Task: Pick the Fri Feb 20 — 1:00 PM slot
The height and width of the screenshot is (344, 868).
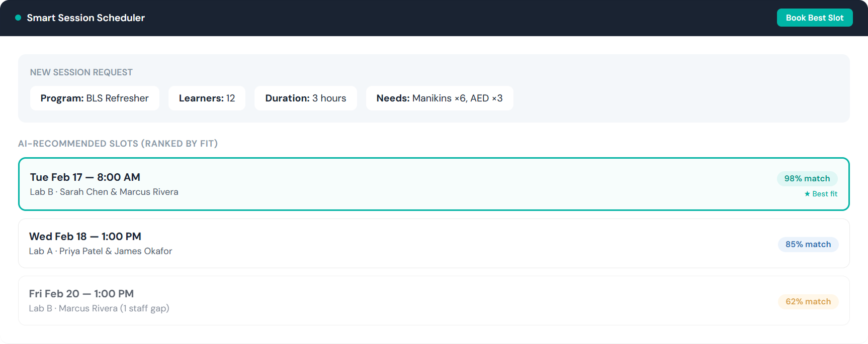Action: click(433, 300)
